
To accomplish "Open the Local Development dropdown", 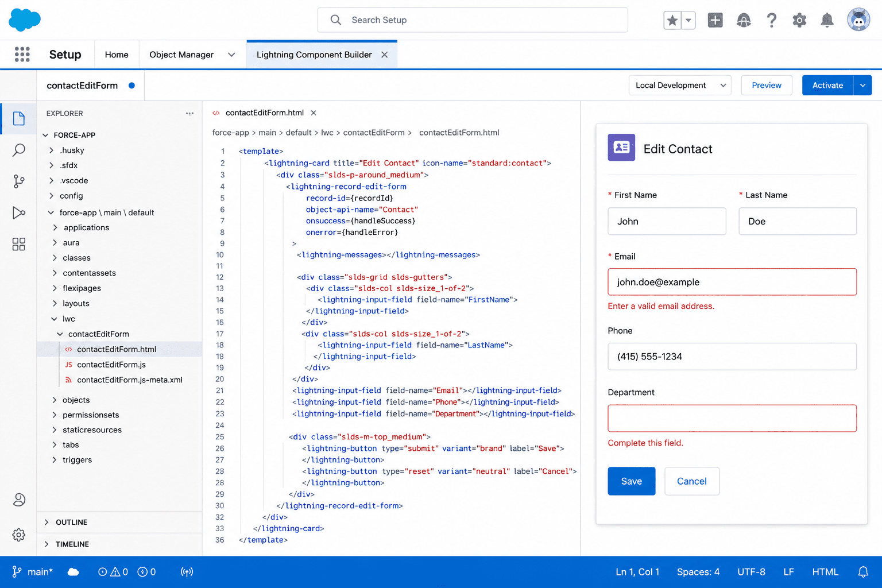I will 680,85.
